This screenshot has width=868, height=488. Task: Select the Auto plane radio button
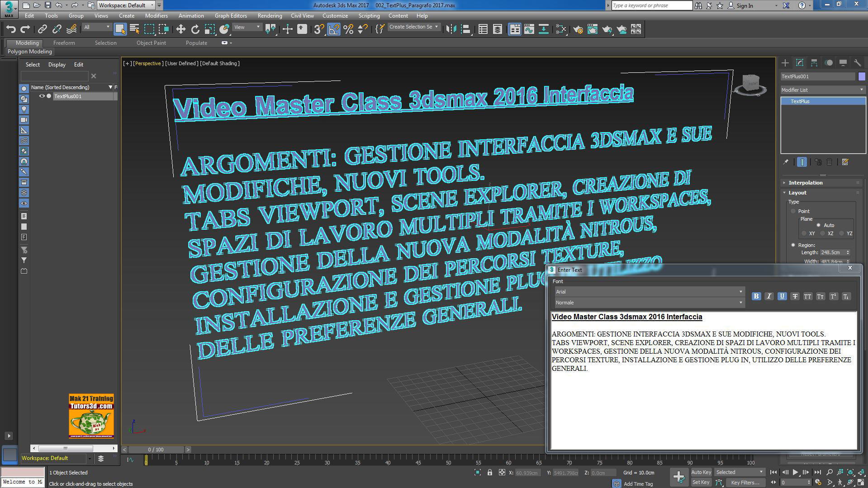click(818, 225)
